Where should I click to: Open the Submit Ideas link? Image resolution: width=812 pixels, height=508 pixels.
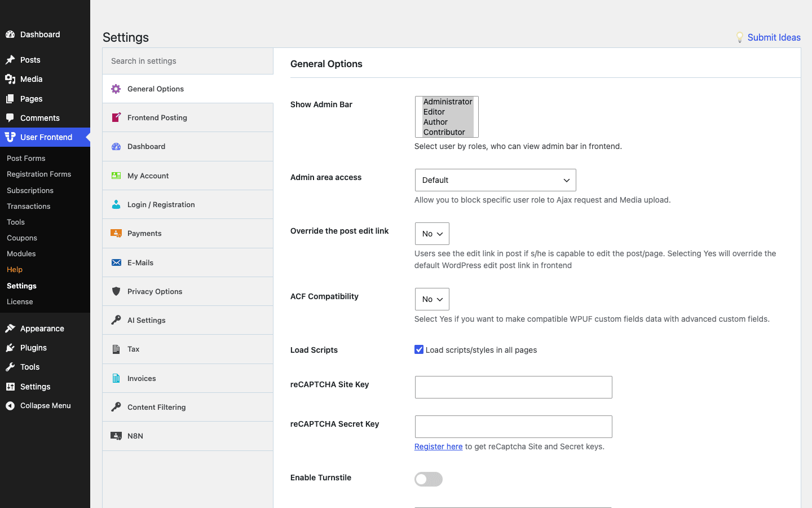774,37
